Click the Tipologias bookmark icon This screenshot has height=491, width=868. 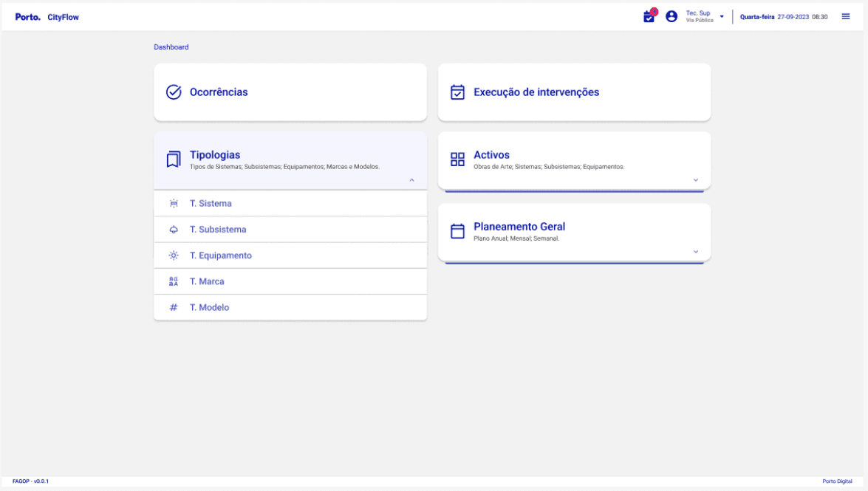point(174,159)
